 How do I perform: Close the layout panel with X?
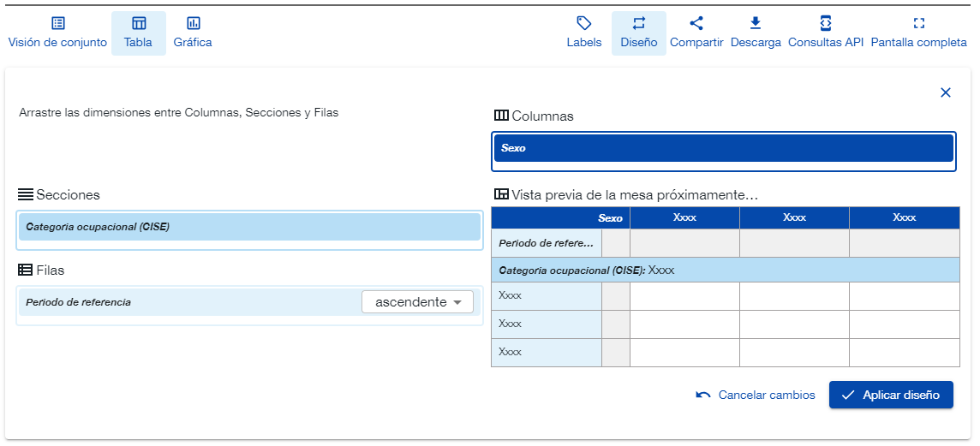click(x=946, y=92)
